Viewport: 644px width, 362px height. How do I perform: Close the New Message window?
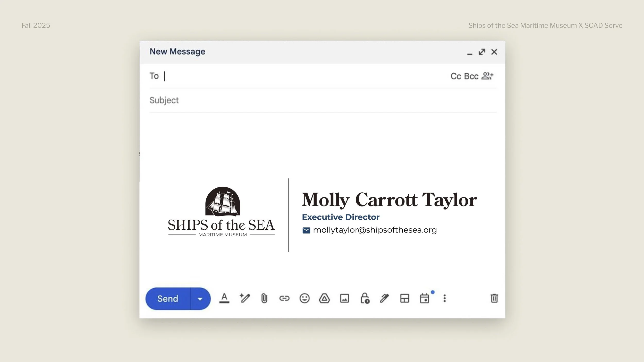[494, 52]
